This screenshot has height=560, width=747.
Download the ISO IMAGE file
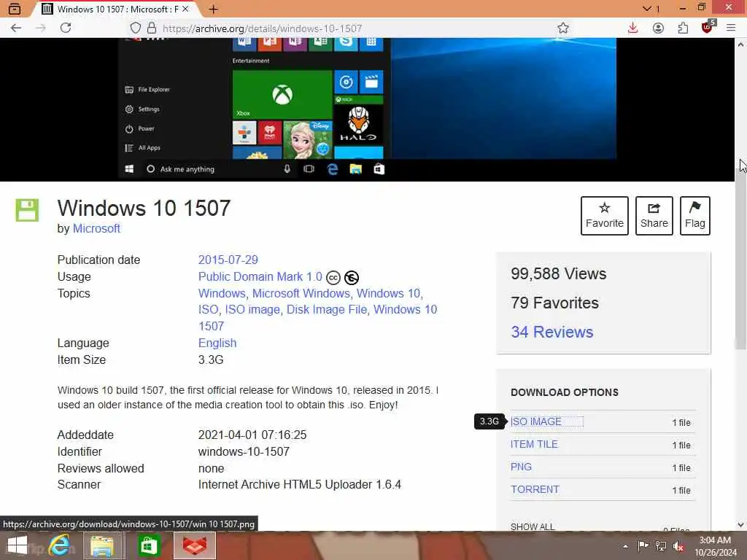tap(536, 421)
